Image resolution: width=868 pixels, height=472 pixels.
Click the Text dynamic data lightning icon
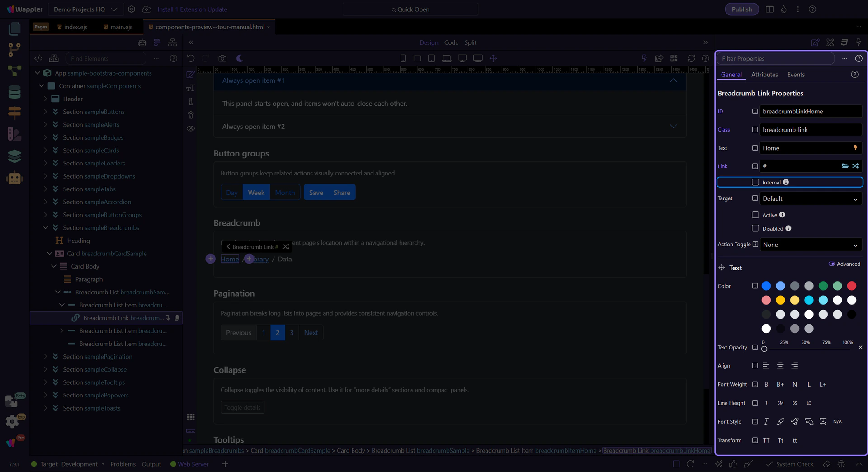(855, 148)
